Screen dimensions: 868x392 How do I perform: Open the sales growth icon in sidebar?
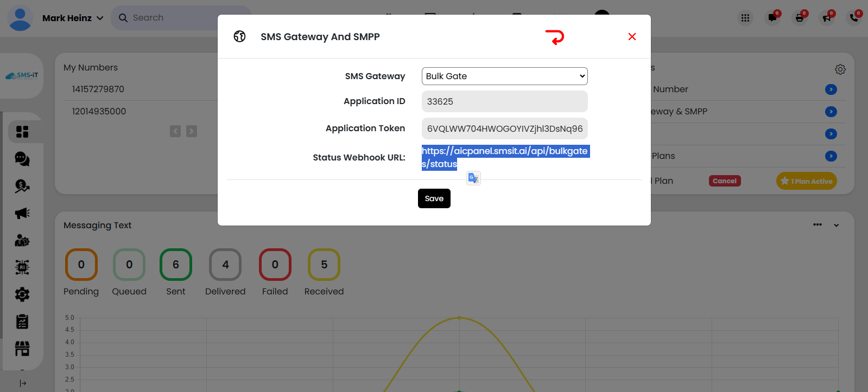pos(22,186)
